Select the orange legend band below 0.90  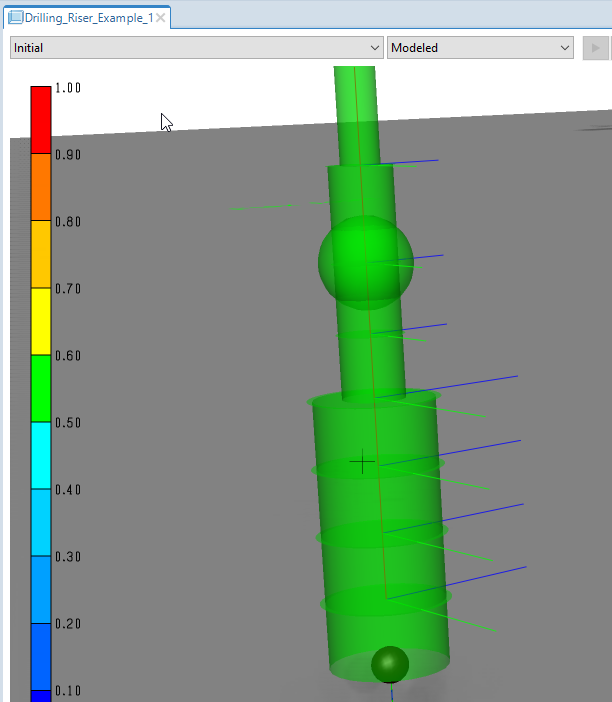tap(40, 187)
